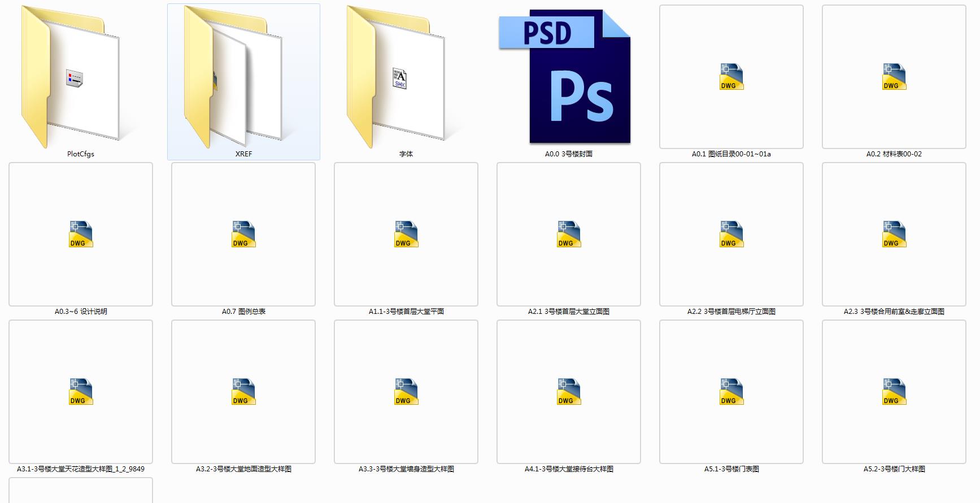Select DWG icon for A0.2 材料表00-02
This screenshot has height=503, width=980.
point(894,77)
